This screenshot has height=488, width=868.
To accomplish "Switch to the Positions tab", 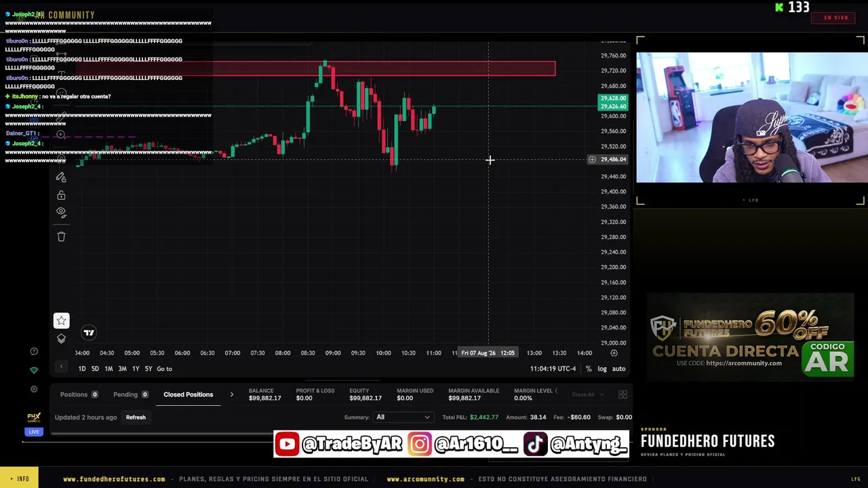I will pos(79,394).
